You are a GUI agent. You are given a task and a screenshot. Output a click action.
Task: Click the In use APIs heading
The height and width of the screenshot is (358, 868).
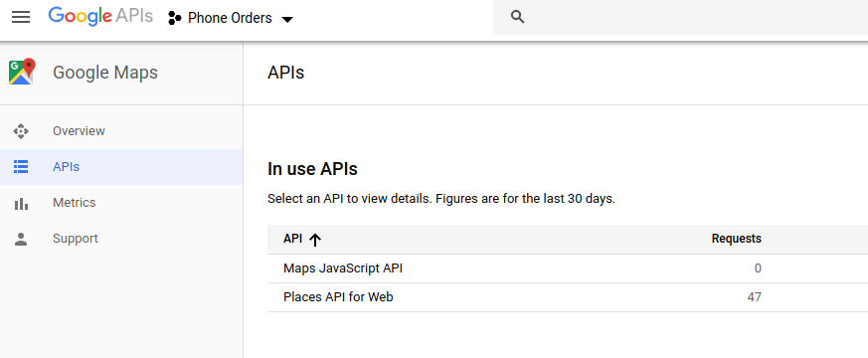[x=312, y=169]
